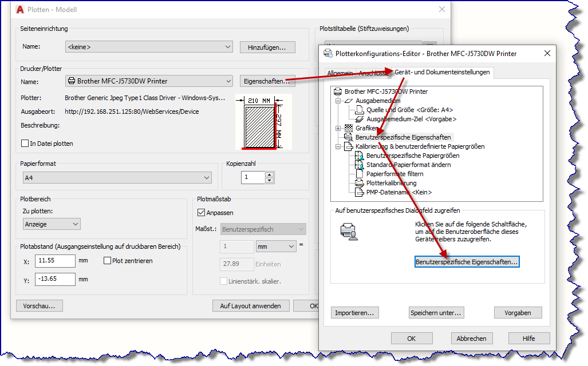
Task: Click the 27.89 Einheiten field
Action: click(236, 264)
